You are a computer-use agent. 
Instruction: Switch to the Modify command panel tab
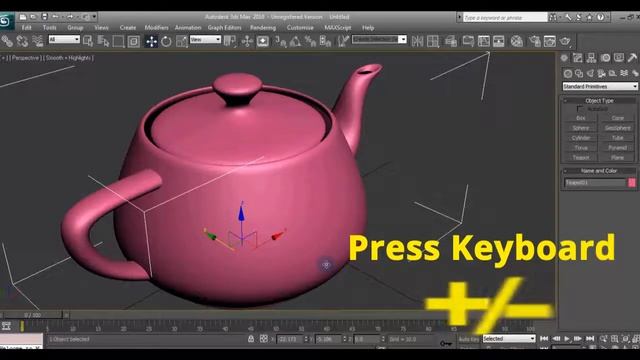pos(578,58)
